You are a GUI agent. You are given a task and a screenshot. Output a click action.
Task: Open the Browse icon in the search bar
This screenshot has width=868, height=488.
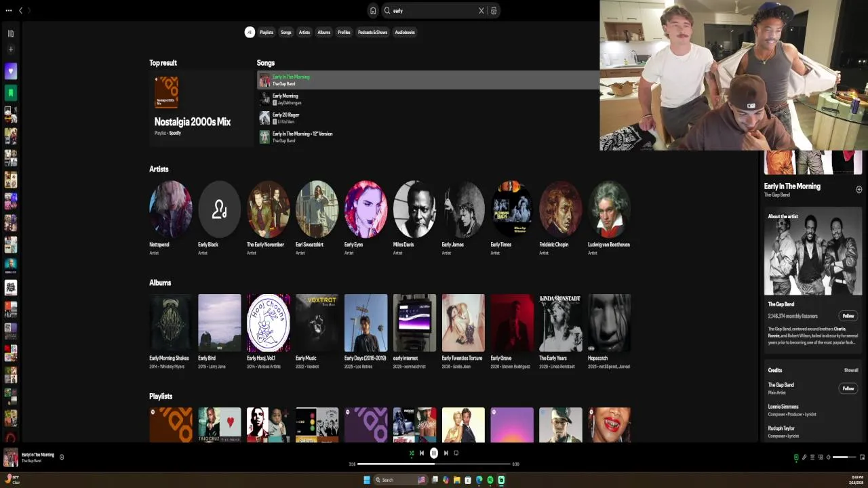[x=494, y=10]
